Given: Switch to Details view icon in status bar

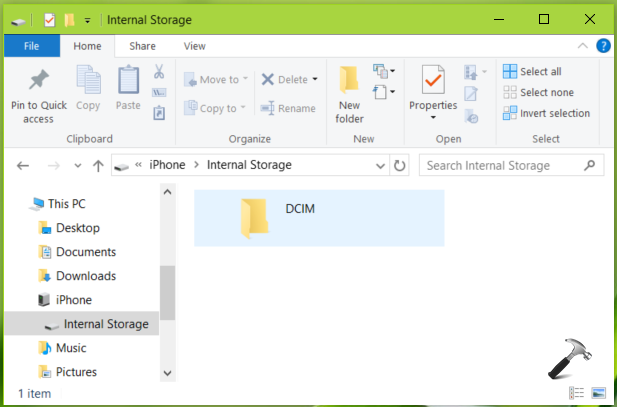Looking at the screenshot, I should 576,393.
